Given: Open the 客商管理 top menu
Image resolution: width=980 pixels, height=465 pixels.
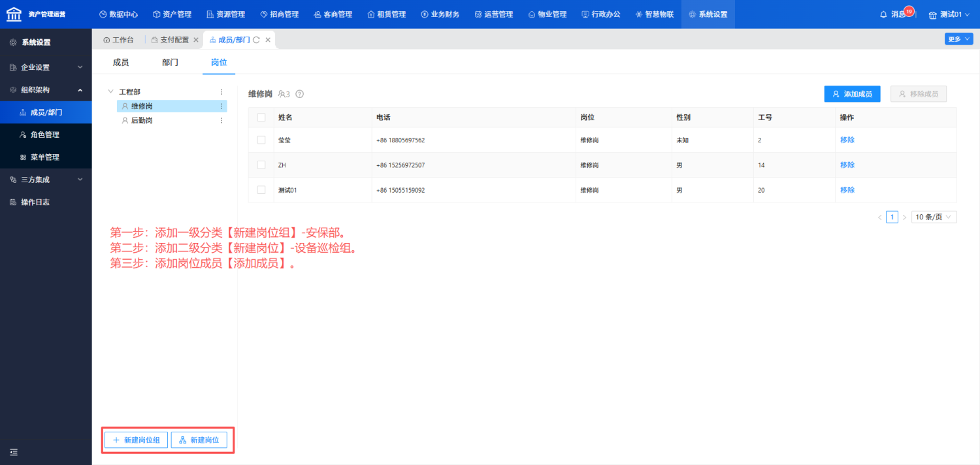Looking at the screenshot, I should pos(333,14).
